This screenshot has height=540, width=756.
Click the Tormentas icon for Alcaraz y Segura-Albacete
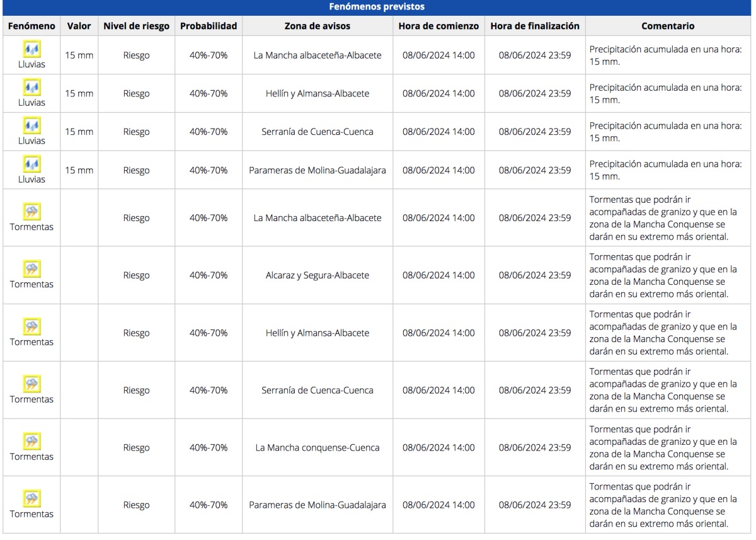(31, 269)
